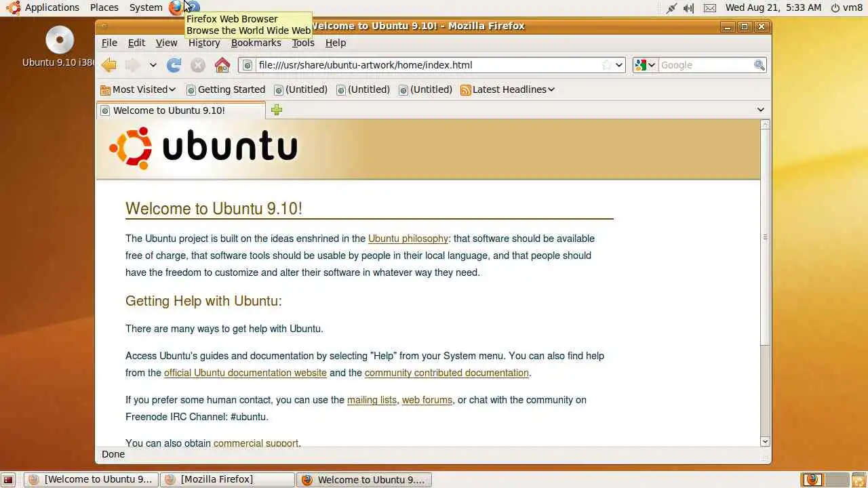Open the Getting Started bookmark
The height and width of the screenshot is (488, 868).
coord(226,89)
